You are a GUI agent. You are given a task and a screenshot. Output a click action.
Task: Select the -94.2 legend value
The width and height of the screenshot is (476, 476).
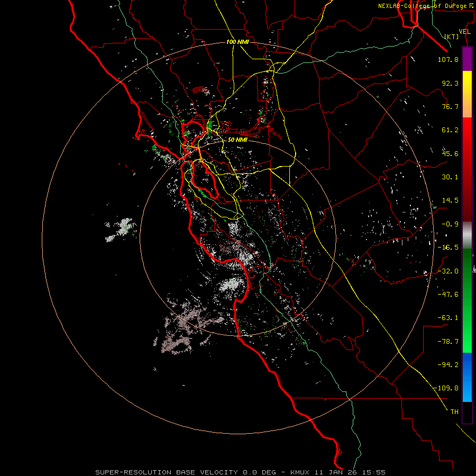coord(448,364)
